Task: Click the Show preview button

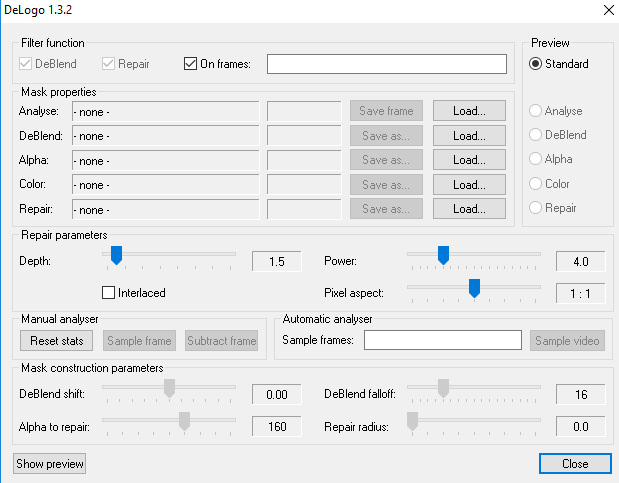Action: pos(49,463)
